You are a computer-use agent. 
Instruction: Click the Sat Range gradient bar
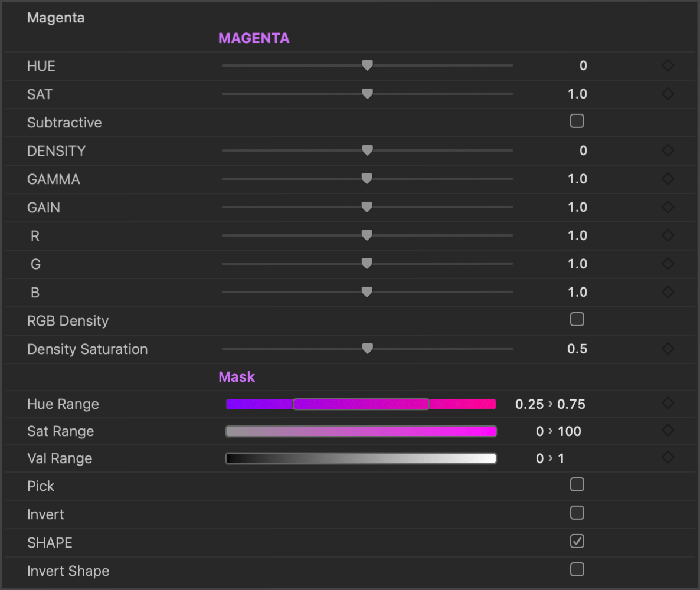click(361, 431)
